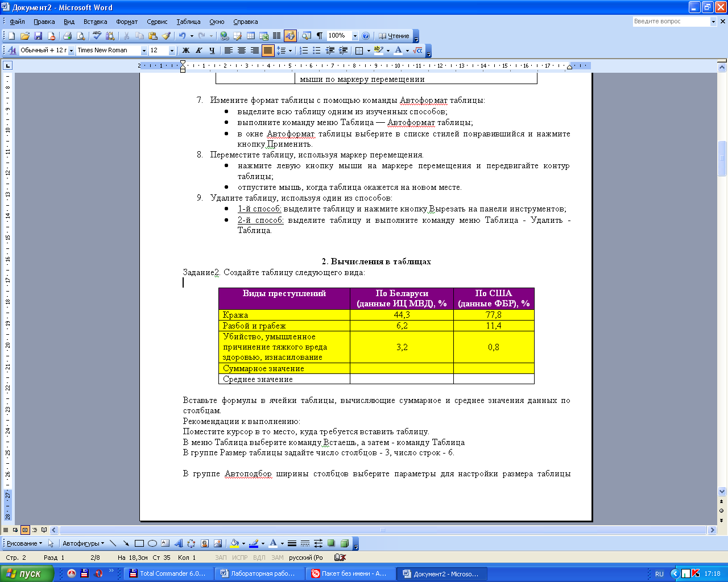Open the font size 12 dropdown
The height and width of the screenshot is (582, 728).
172,51
